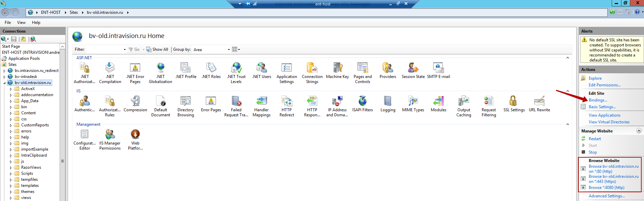Open Connection Strings feature
This screenshot has width=644, height=201.
tap(312, 73)
